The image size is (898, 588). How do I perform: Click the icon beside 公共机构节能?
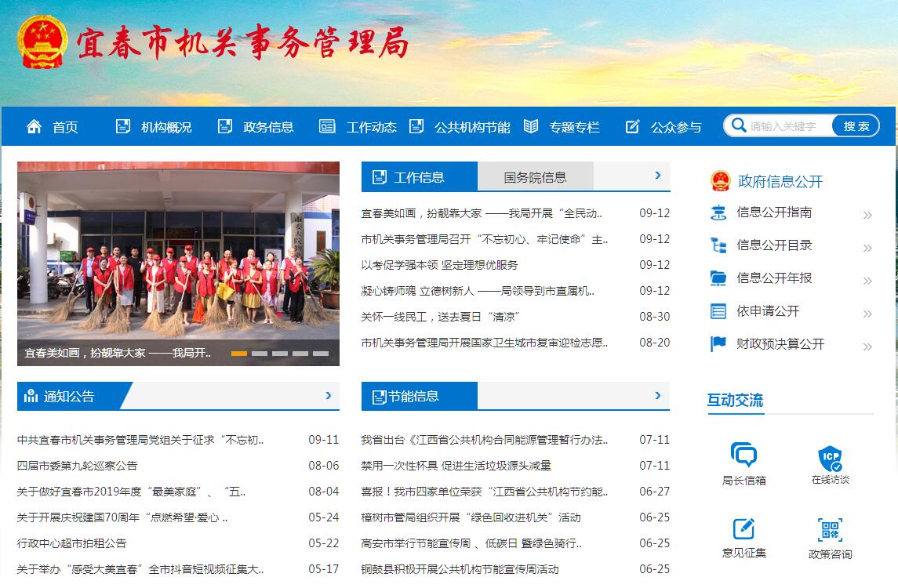click(x=416, y=126)
